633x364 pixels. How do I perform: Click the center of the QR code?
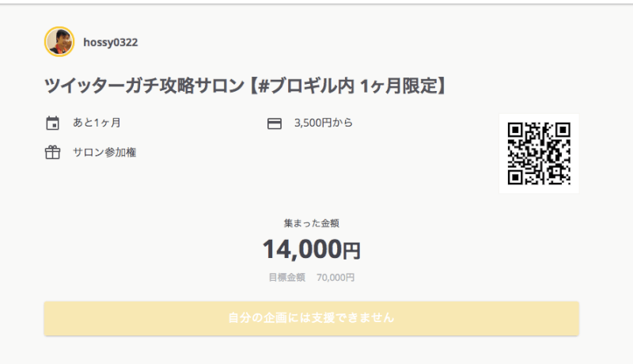pyautogui.click(x=539, y=154)
